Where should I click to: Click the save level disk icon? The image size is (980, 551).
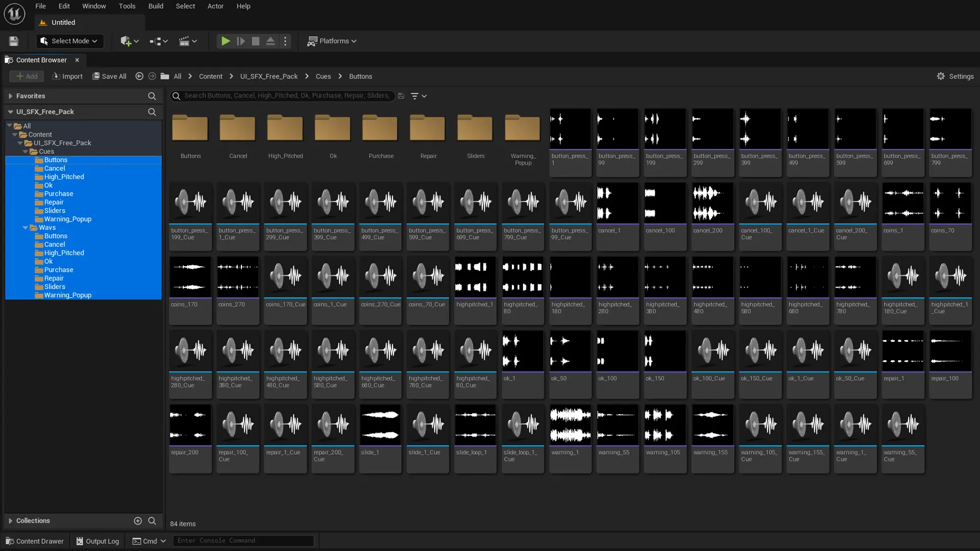[14, 41]
